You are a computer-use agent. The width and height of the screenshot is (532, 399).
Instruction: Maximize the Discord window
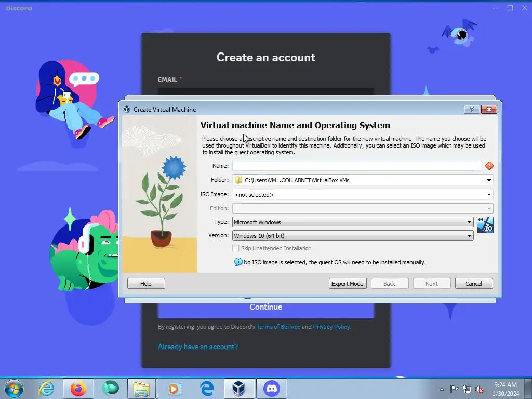click(510, 8)
